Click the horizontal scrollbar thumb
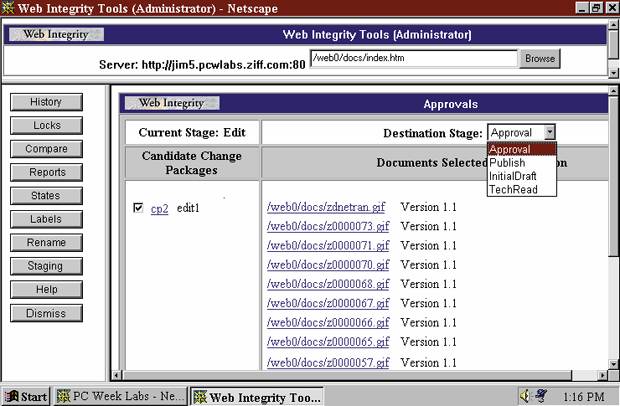 pyautogui.click(x=347, y=375)
